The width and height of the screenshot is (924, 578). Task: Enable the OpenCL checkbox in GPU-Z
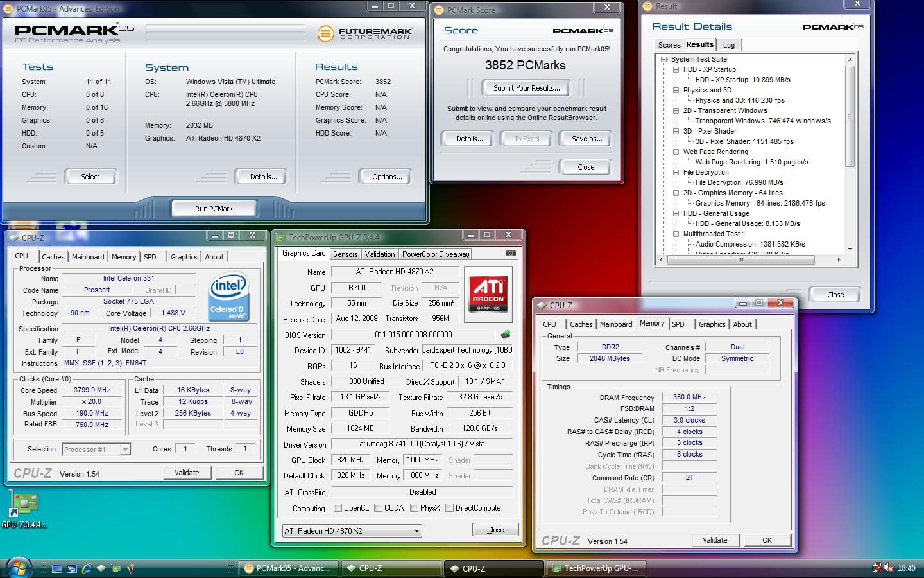pos(338,508)
